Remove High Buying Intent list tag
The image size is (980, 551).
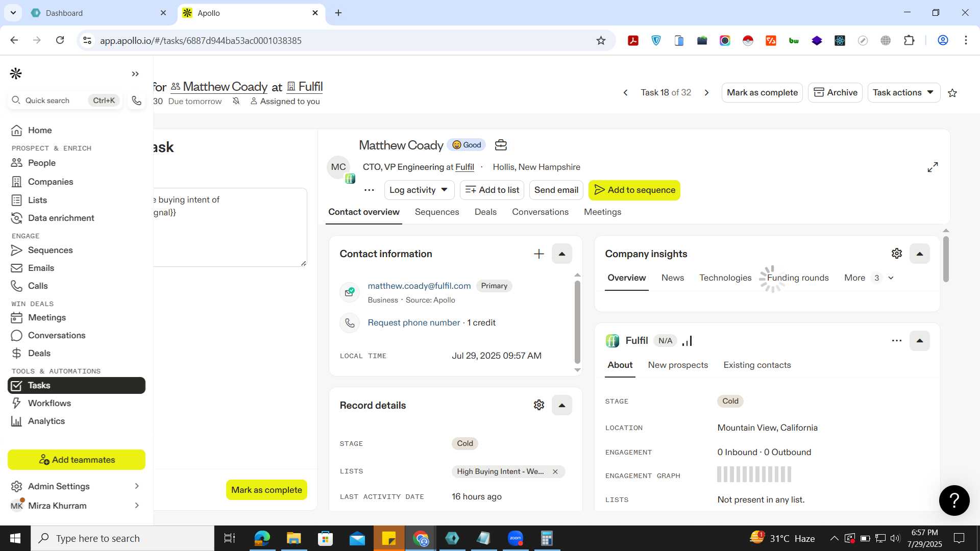click(555, 472)
